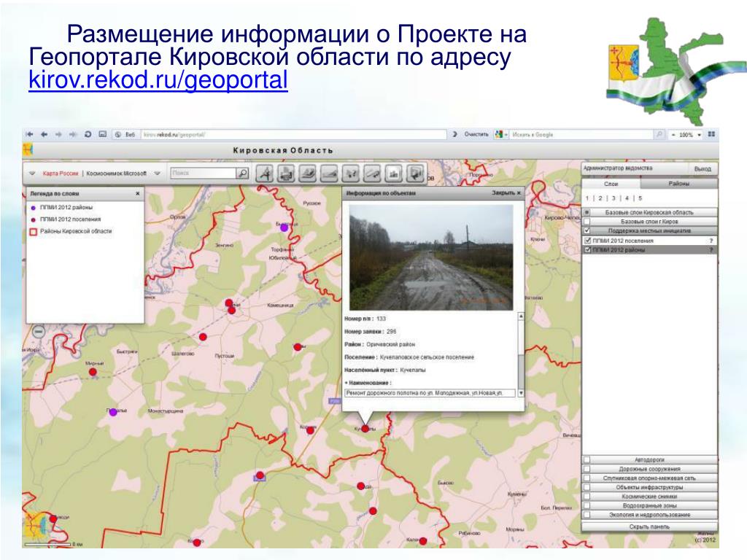This screenshot has height=560, width=747.
Task: Open the dropdown arrow after Космоснимок Microsoft
Action: [x=157, y=174]
